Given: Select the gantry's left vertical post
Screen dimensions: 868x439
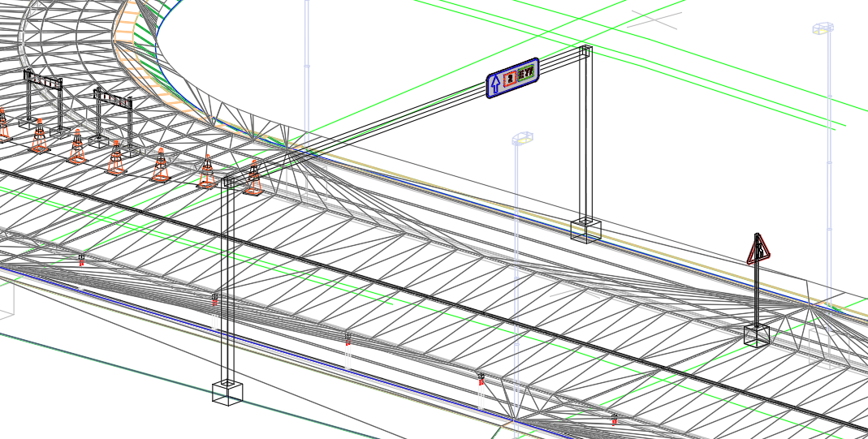Looking at the screenshot, I should coord(228,284).
